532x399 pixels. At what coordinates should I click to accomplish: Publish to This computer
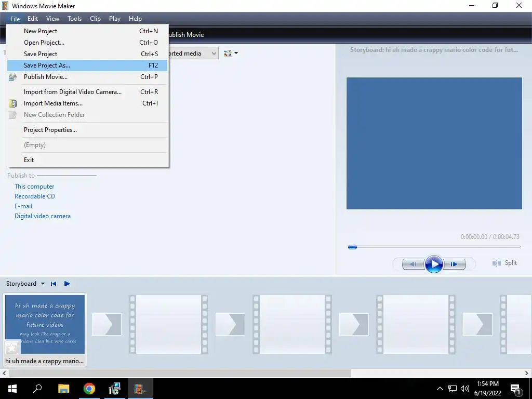click(34, 187)
